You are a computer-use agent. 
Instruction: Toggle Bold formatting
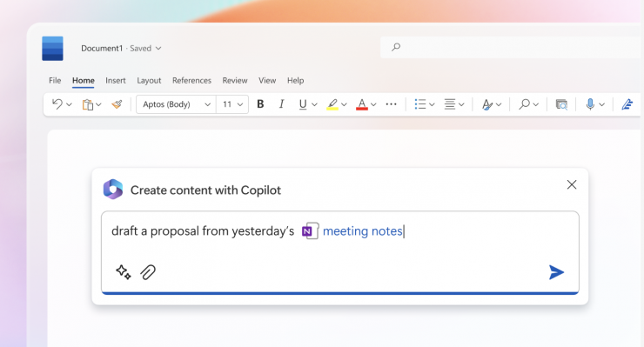(x=260, y=104)
